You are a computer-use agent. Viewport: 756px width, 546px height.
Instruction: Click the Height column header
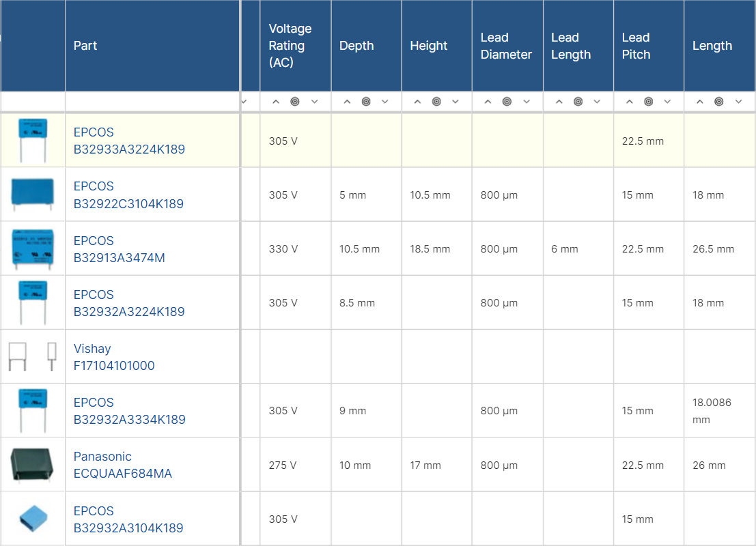pyautogui.click(x=437, y=46)
